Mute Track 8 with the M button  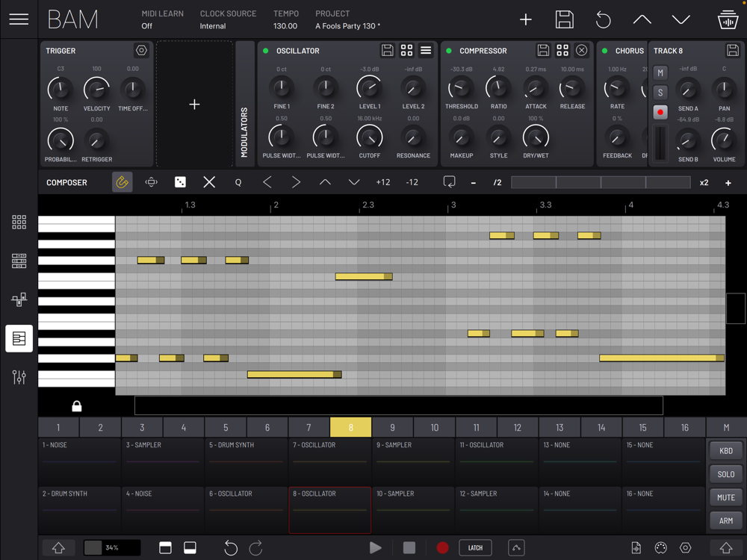pyautogui.click(x=660, y=72)
